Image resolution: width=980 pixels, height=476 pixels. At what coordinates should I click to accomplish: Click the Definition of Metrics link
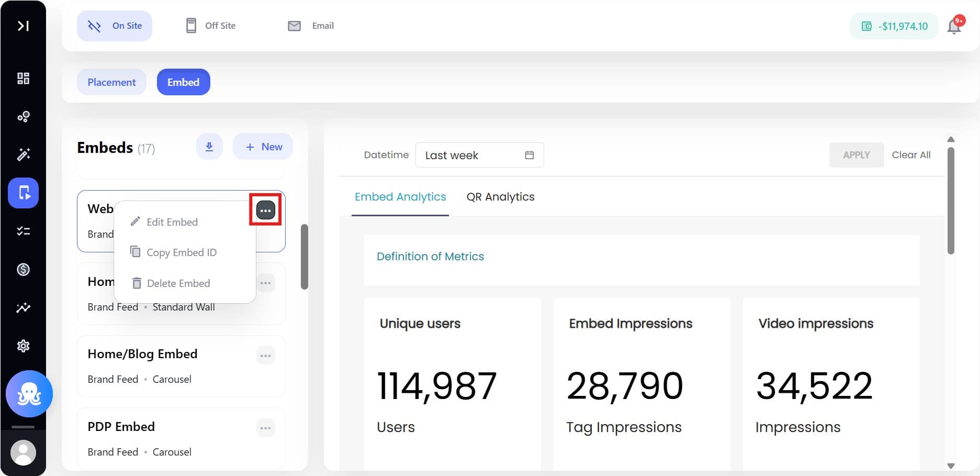click(430, 257)
